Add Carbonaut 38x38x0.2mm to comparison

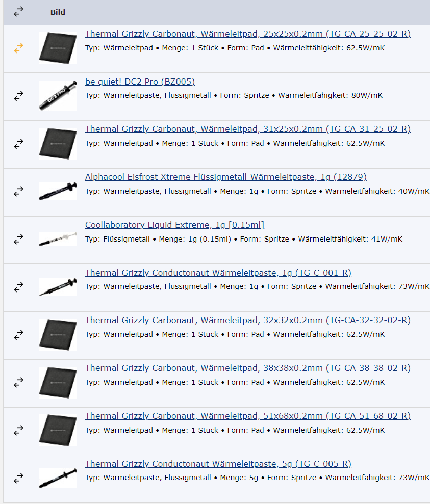pyautogui.click(x=19, y=383)
